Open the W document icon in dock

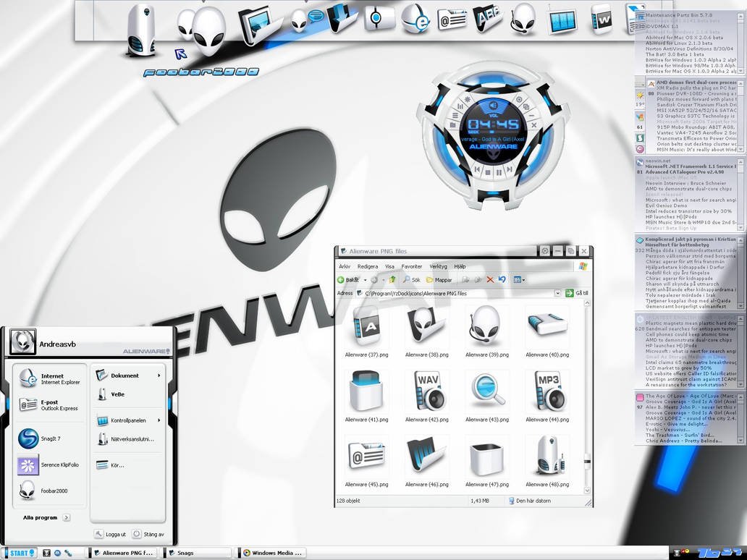(x=602, y=19)
